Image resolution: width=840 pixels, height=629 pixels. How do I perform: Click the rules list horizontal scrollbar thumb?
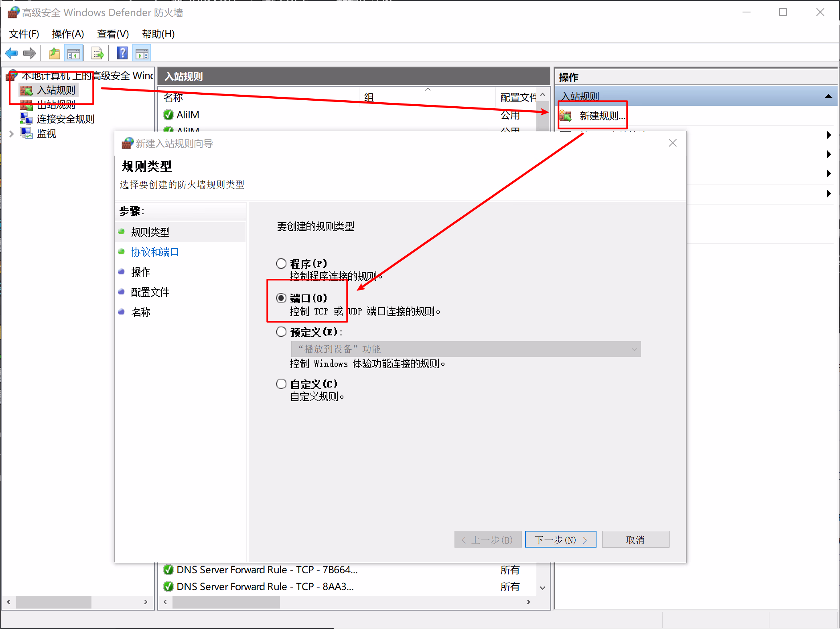tap(226, 602)
